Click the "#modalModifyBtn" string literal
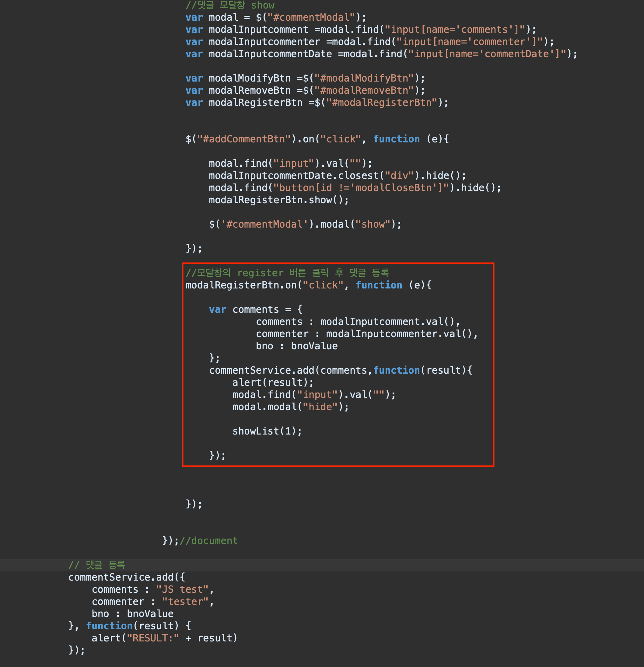 point(363,78)
